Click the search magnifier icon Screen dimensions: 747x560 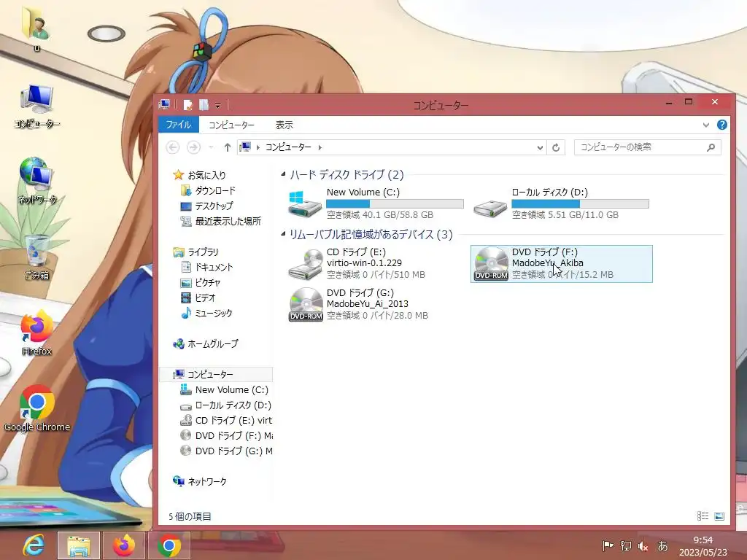pyautogui.click(x=711, y=147)
